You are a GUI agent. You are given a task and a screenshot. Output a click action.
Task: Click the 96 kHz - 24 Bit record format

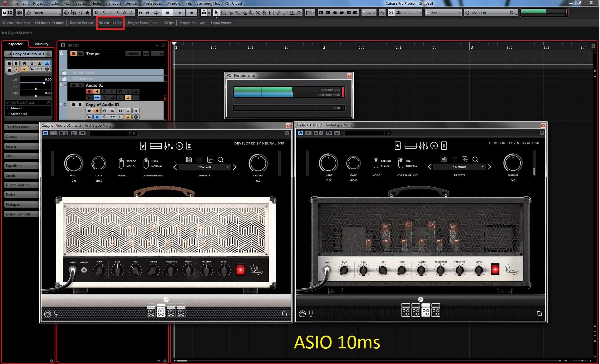[111, 23]
